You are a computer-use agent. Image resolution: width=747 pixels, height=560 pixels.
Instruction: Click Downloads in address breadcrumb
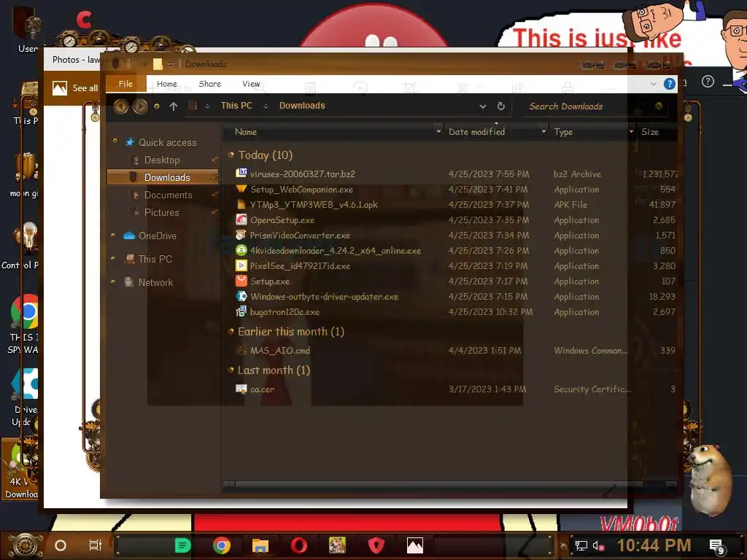(x=302, y=106)
